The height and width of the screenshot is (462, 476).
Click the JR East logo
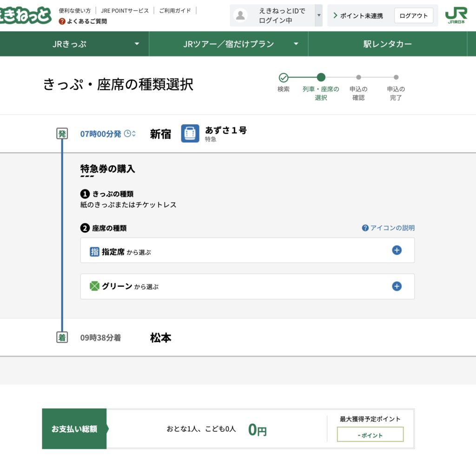[456, 15]
